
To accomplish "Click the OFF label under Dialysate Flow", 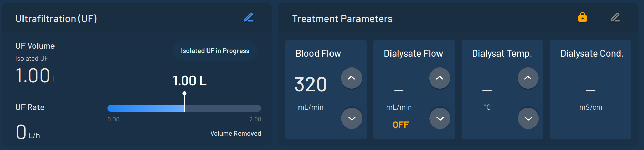I will [x=400, y=125].
